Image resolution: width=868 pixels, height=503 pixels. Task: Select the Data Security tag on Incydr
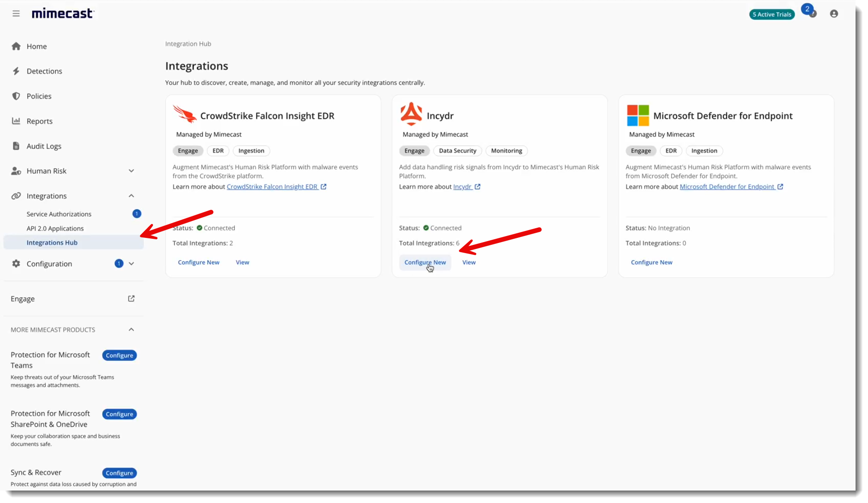(457, 151)
